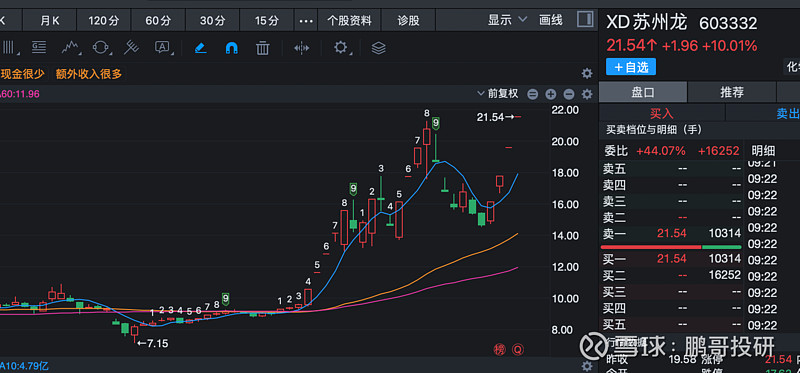Click the 买入 buy button
The height and width of the screenshot is (373, 800).
pyautogui.click(x=662, y=114)
